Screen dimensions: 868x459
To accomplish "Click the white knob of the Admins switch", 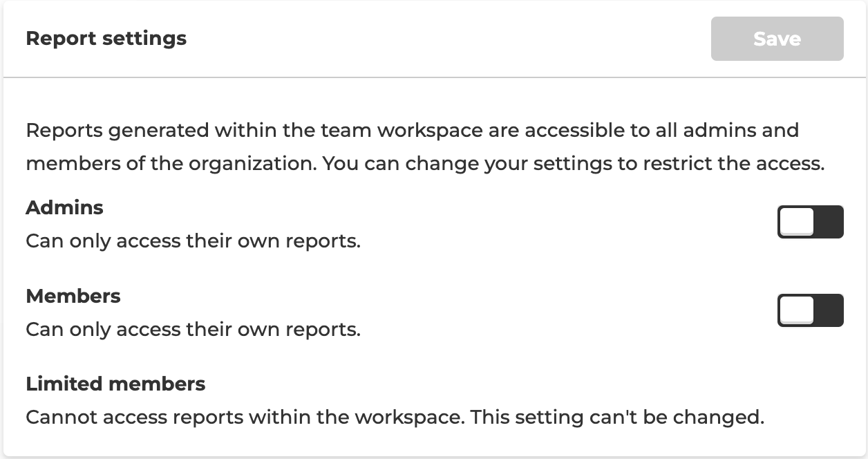I will pyautogui.click(x=797, y=222).
